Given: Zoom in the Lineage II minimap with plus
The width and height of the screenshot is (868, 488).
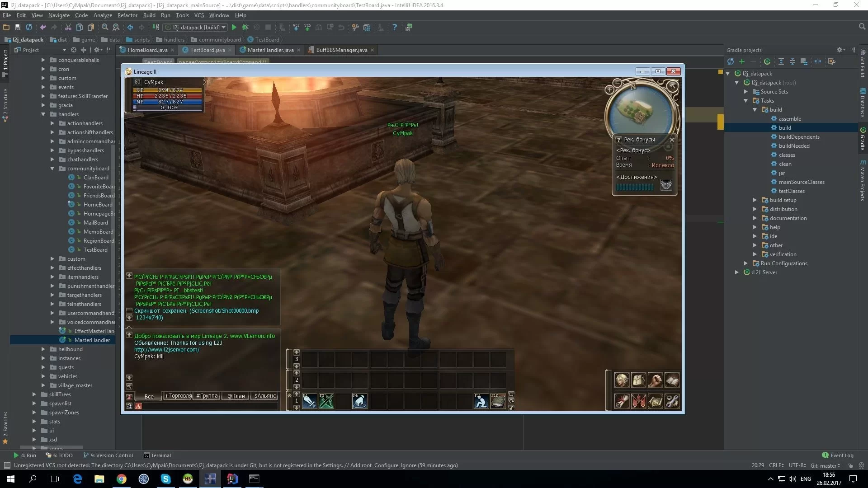Looking at the screenshot, I should tap(609, 90).
